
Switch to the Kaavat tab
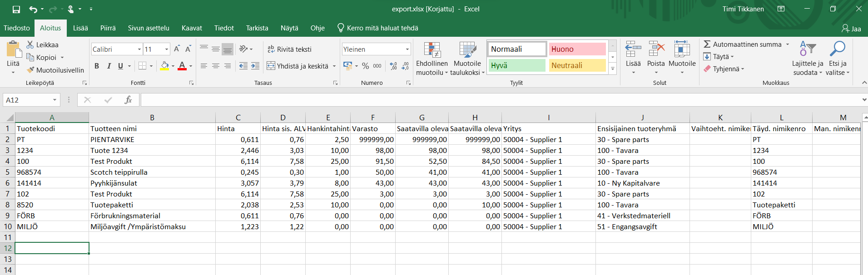[x=192, y=28]
